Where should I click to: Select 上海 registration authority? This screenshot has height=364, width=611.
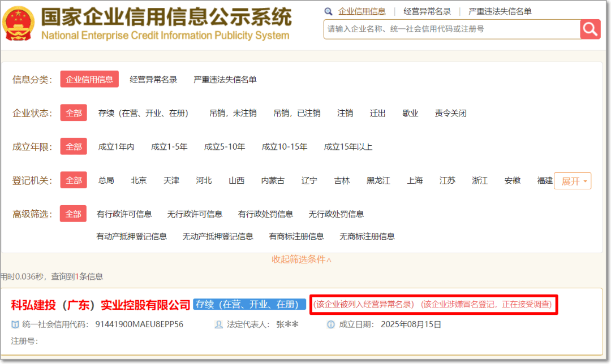[415, 181]
